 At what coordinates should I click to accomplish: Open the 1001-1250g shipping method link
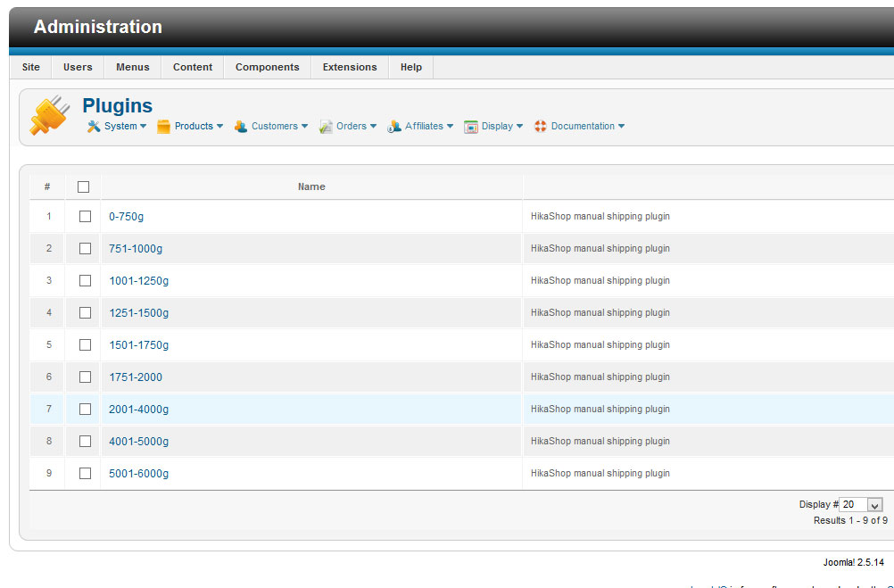click(x=138, y=280)
